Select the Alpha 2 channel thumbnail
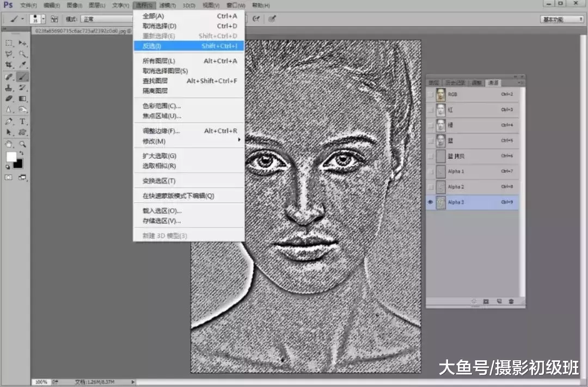Image resolution: width=588 pixels, height=387 pixels. (x=441, y=187)
